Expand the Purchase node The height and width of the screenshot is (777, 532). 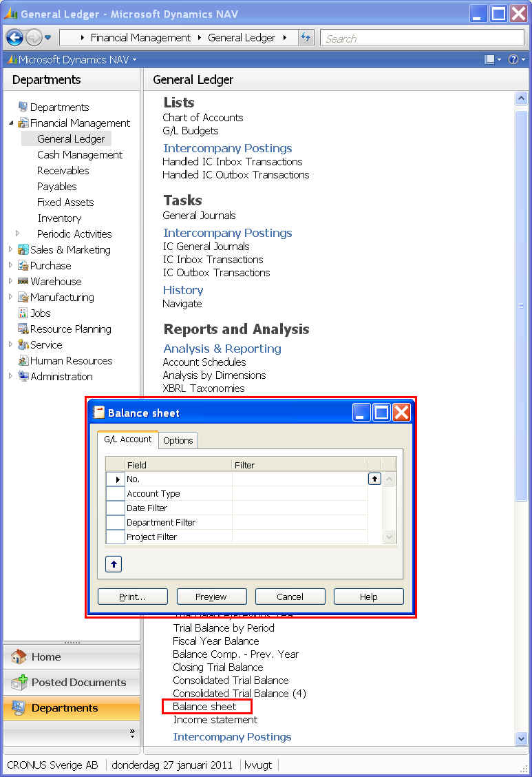point(11,265)
